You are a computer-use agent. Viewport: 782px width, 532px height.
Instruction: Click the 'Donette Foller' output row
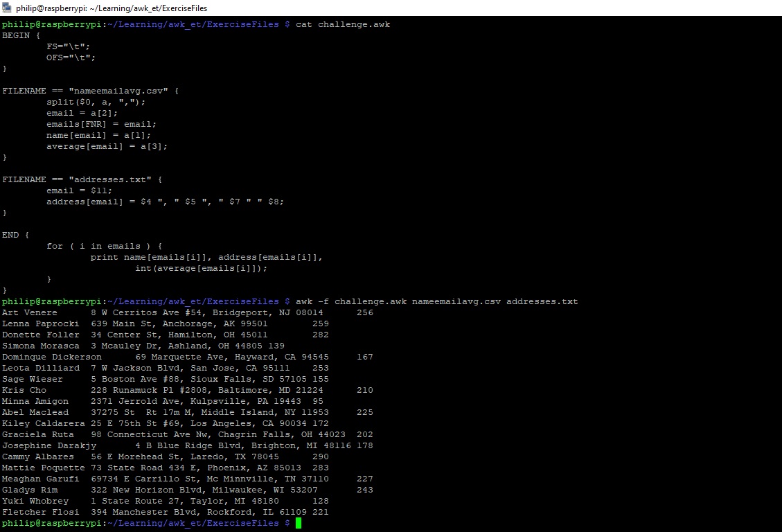pos(165,335)
